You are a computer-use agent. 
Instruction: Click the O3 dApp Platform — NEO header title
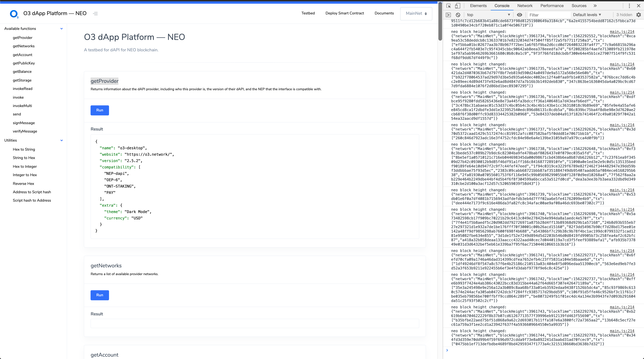tap(55, 13)
